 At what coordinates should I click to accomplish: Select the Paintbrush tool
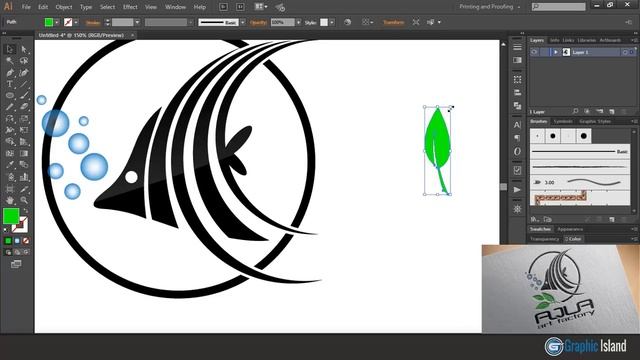click(24, 96)
